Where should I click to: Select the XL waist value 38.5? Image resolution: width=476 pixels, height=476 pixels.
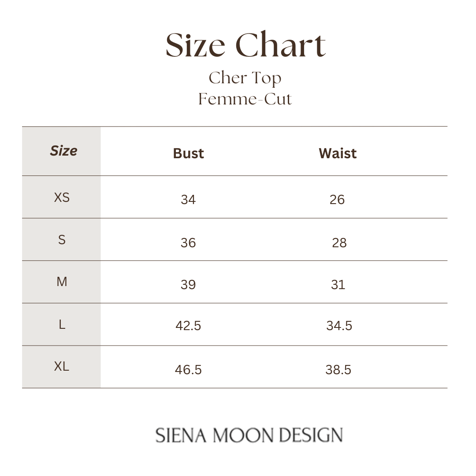click(338, 370)
